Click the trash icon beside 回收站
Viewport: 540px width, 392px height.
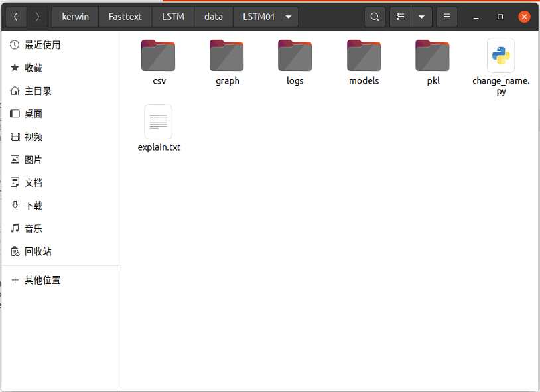(x=15, y=251)
